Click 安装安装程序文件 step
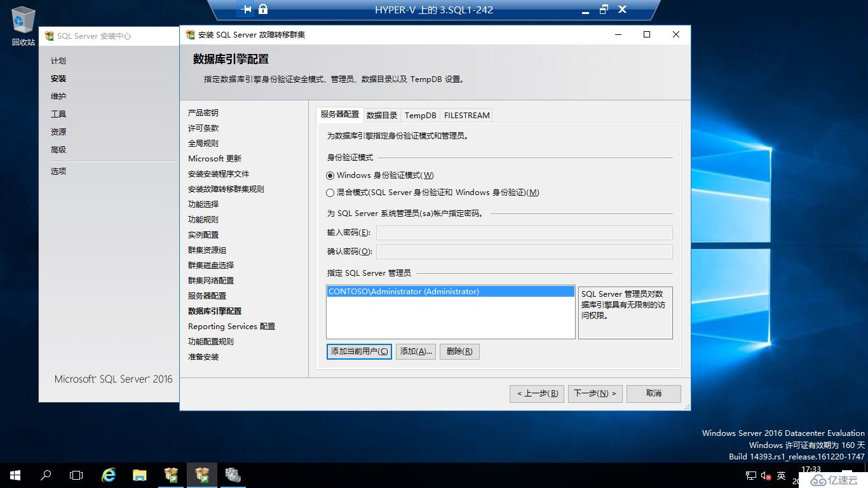Screen dimensions: 868x488 click(219, 174)
